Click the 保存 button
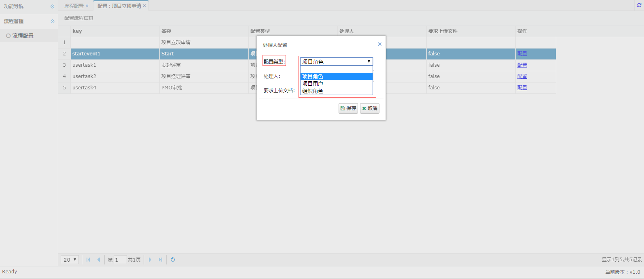The image size is (644, 279). pyautogui.click(x=348, y=108)
